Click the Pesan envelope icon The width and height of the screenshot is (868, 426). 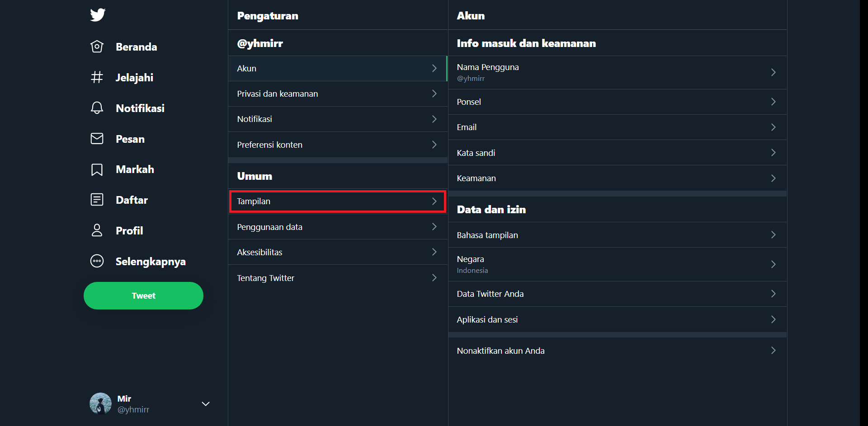point(97,139)
